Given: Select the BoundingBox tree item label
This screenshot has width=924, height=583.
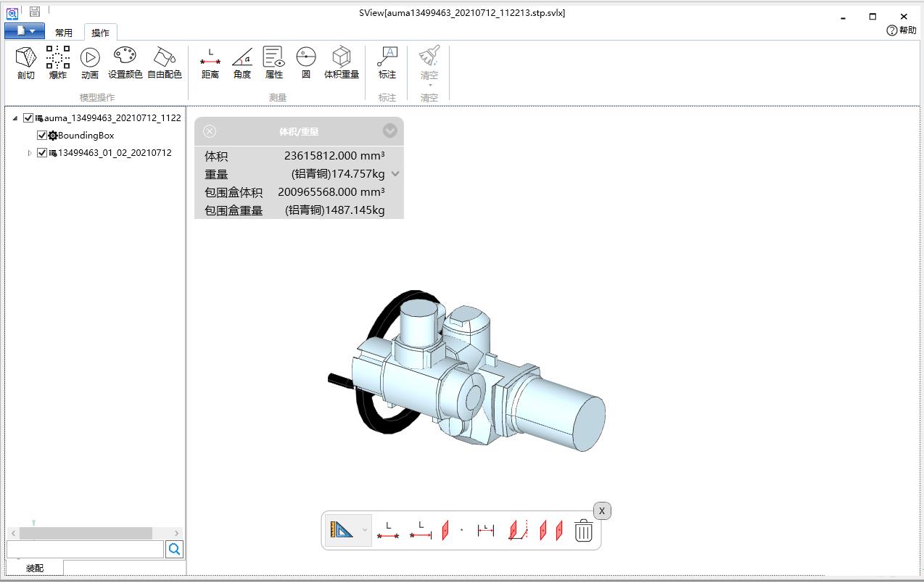Looking at the screenshot, I should pos(86,136).
